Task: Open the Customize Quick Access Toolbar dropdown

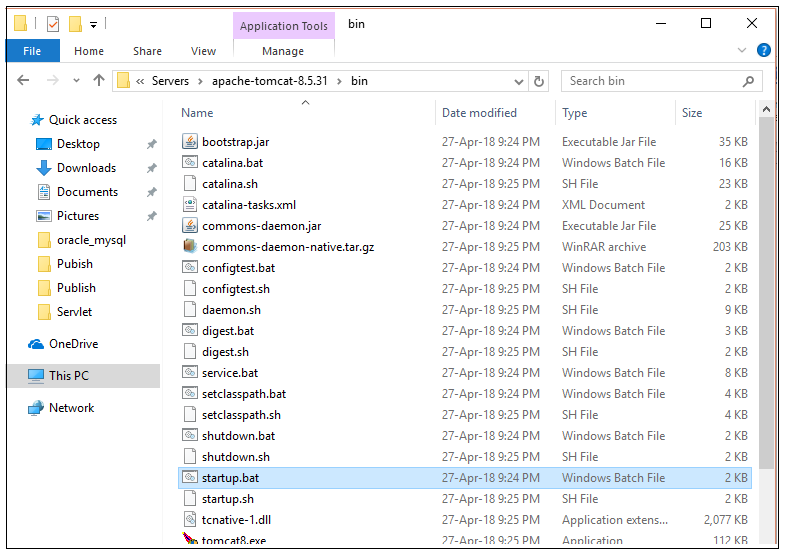Action: click(94, 25)
